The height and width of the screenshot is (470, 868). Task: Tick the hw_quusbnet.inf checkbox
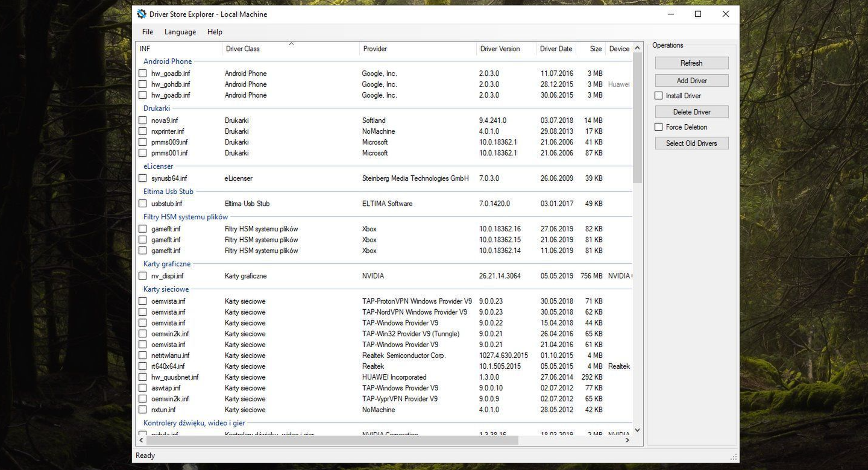pos(143,377)
